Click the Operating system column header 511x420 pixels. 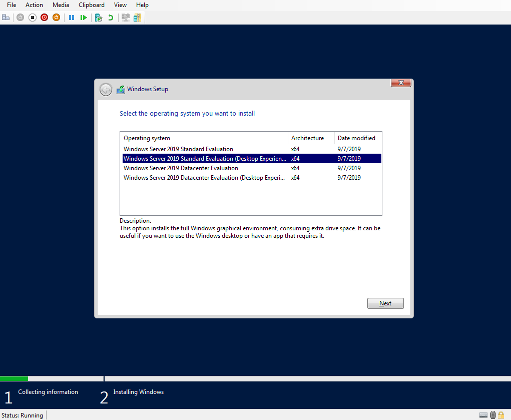click(204, 138)
